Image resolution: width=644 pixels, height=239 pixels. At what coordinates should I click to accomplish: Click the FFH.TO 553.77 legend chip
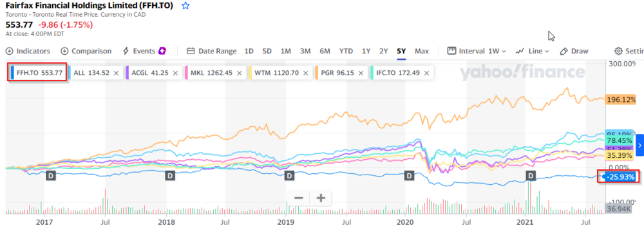37,73
